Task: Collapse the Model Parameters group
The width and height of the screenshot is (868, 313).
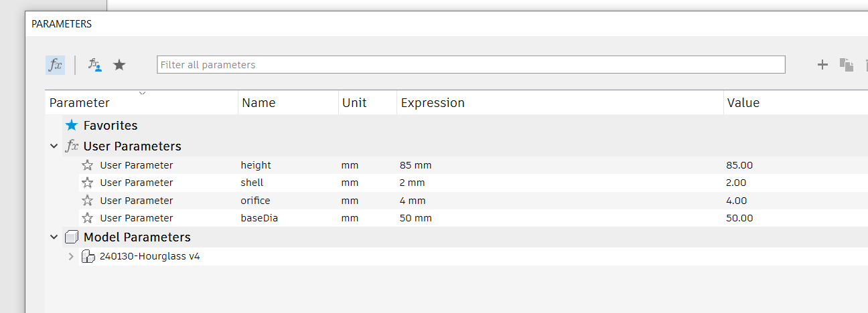Action: (x=54, y=237)
